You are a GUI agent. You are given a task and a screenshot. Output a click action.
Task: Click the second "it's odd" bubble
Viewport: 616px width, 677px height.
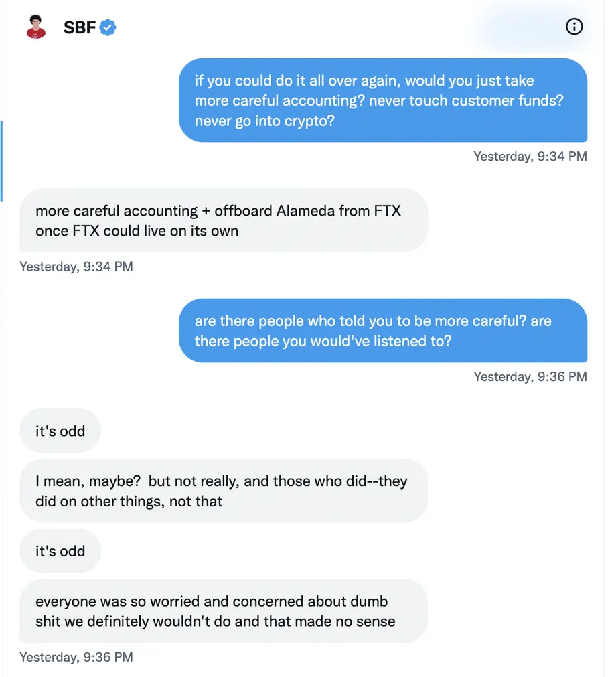click(60, 551)
